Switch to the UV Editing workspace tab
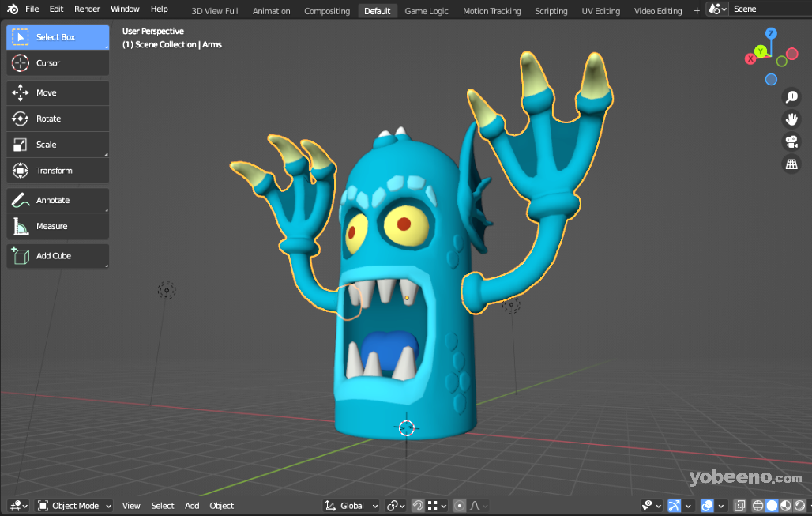This screenshot has height=516, width=812. coord(601,11)
